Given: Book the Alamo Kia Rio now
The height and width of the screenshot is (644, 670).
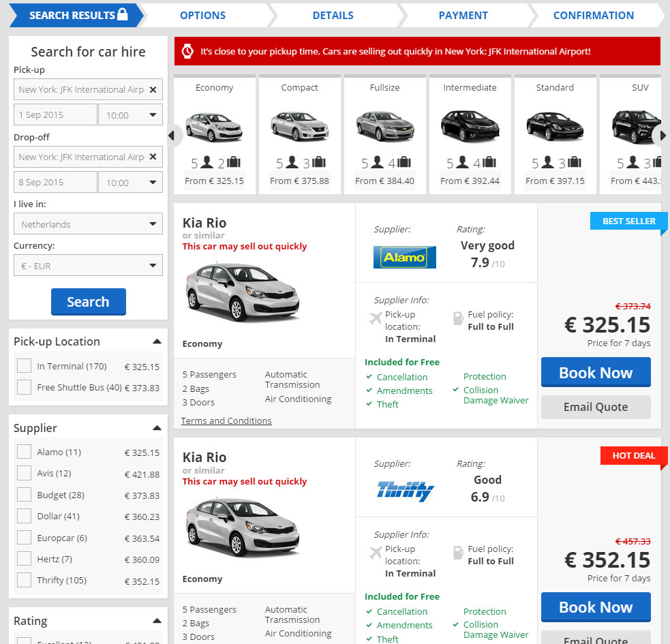Looking at the screenshot, I should coord(596,373).
